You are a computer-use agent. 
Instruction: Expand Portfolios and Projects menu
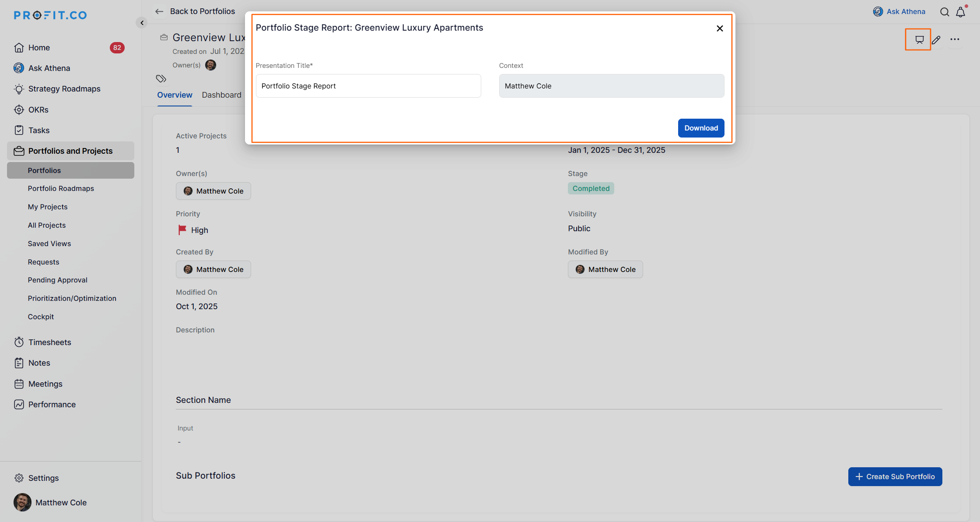pos(70,151)
